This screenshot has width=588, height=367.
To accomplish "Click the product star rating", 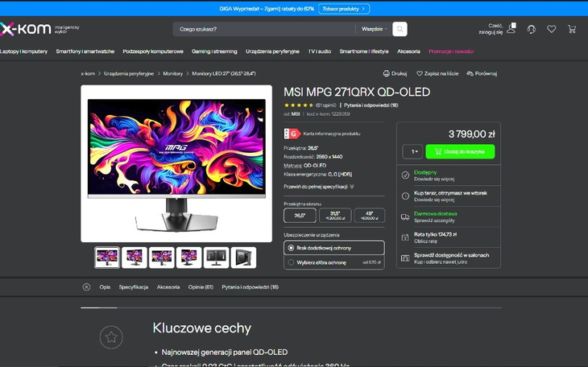I will (x=299, y=105).
